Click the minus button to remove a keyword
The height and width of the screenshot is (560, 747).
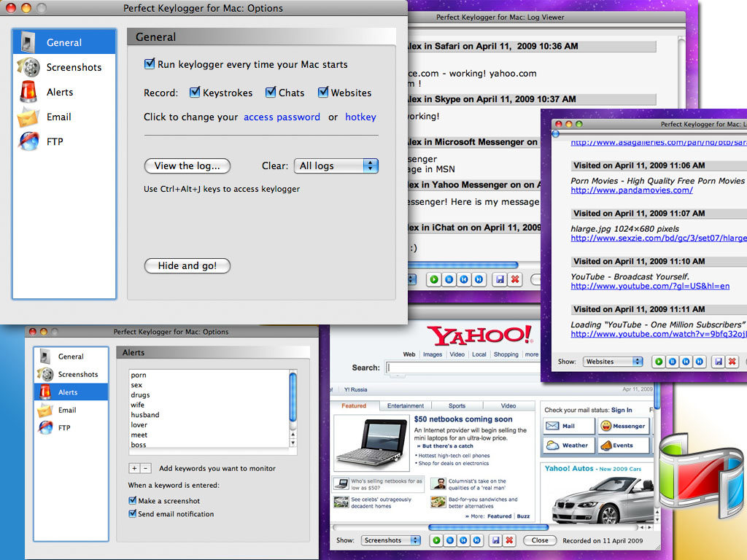[146, 469]
